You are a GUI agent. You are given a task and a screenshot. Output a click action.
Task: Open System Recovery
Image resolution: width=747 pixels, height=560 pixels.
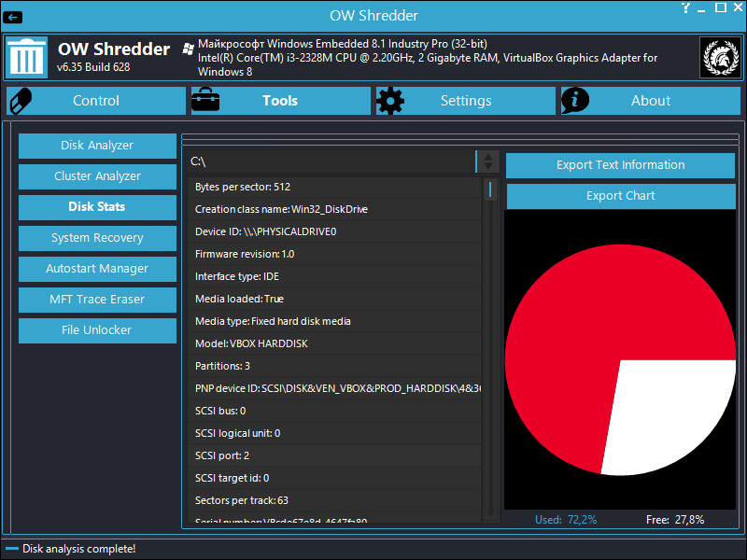pyautogui.click(x=97, y=238)
